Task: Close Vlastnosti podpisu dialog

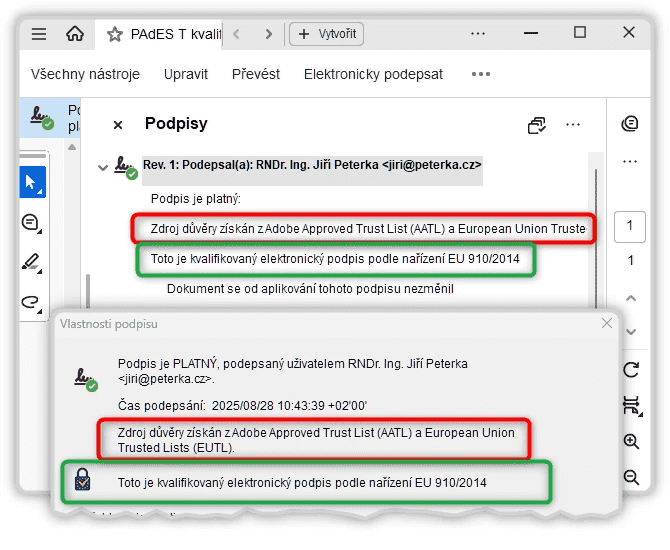Action: pos(607,323)
